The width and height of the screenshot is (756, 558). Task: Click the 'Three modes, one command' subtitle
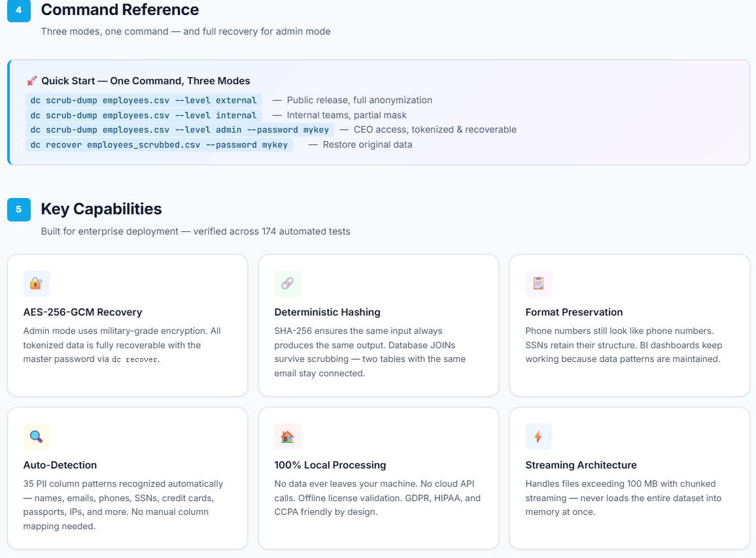pos(186,31)
